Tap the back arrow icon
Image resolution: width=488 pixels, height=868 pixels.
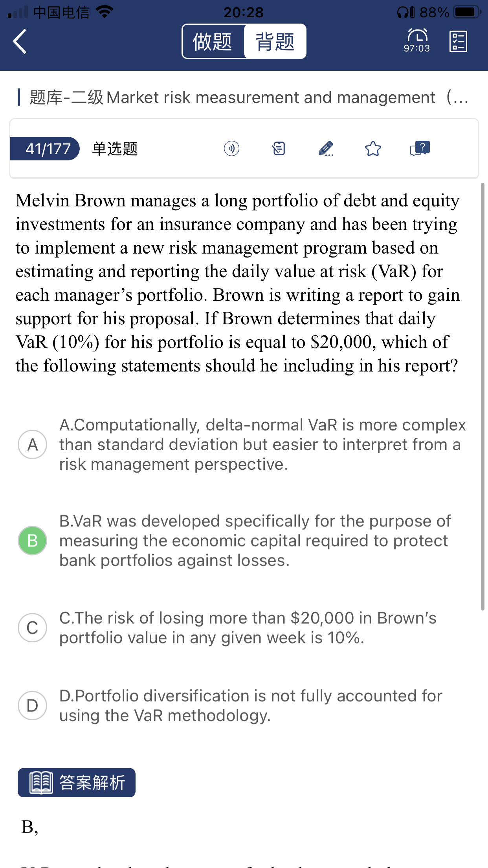pos(20,41)
